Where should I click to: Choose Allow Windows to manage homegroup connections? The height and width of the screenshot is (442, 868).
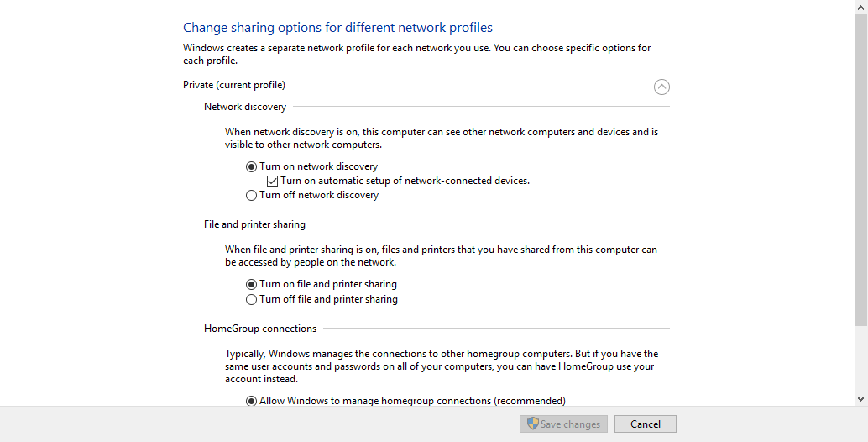coord(251,401)
